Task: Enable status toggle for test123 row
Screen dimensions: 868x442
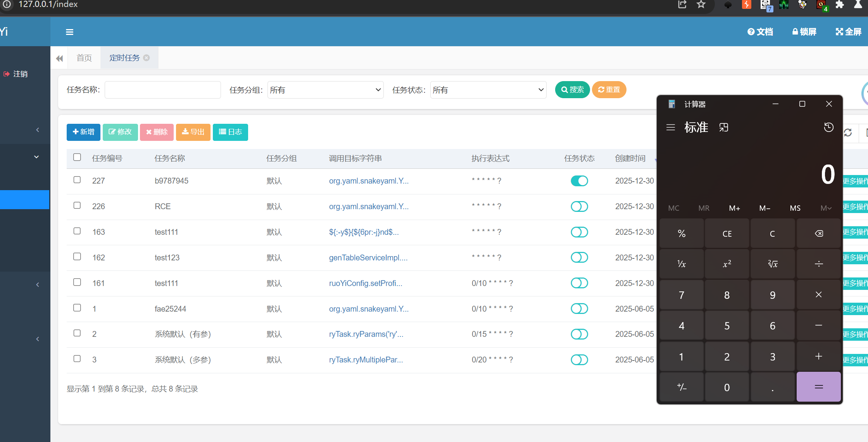Action: (x=579, y=257)
